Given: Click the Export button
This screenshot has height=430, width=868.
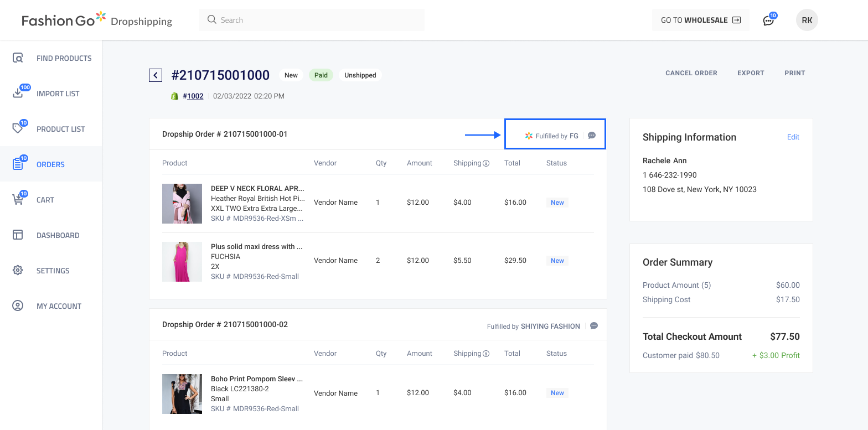Looking at the screenshot, I should click(751, 73).
